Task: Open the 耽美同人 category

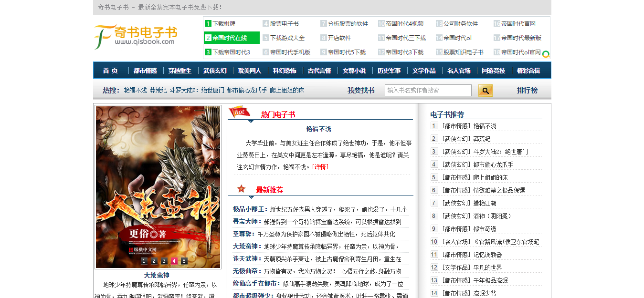Action: click(250, 71)
